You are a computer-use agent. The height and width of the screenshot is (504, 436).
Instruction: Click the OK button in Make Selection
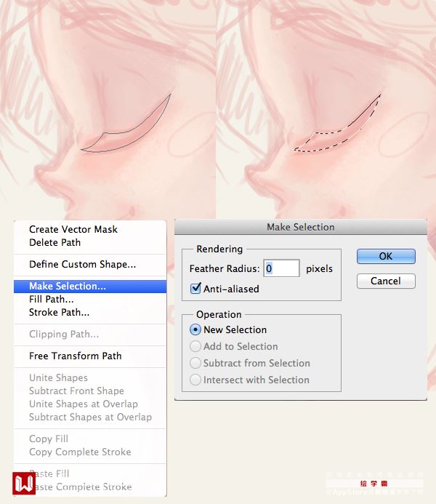[x=386, y=256]
